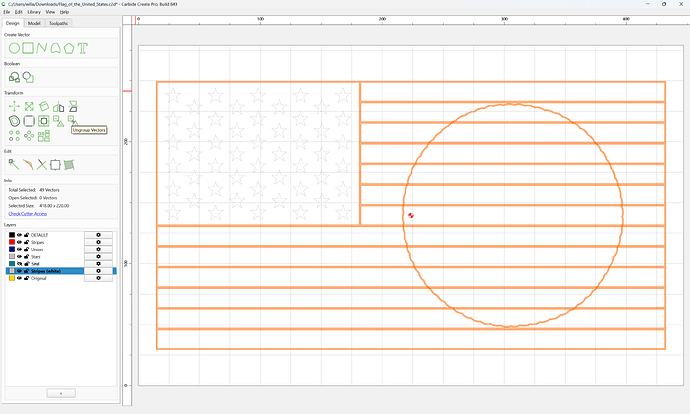Click the Check Cutter Access link
690x414 pixels.
tap(28, 214)
